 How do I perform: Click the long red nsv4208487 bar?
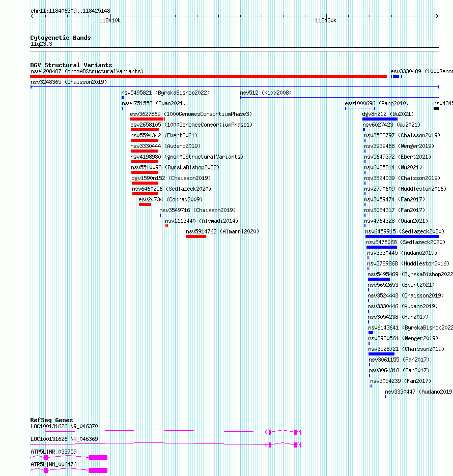click(x=208, y=76)
